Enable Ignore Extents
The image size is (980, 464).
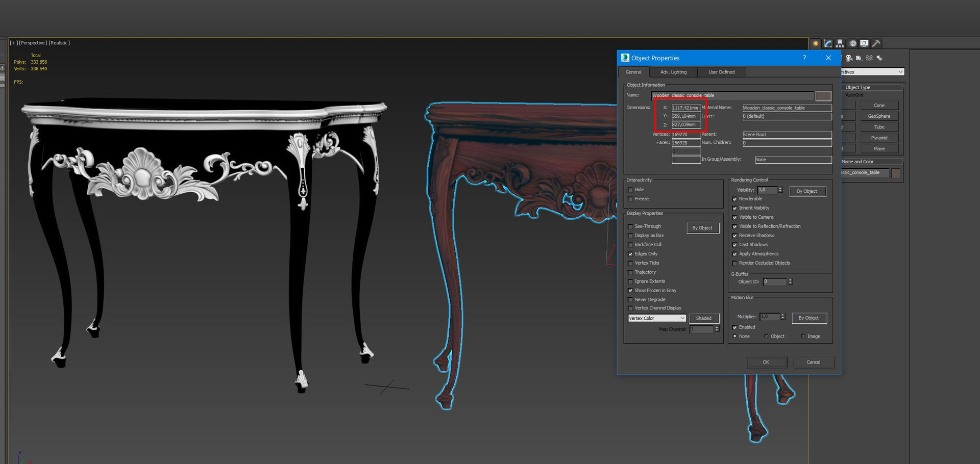tap(630, 281)
